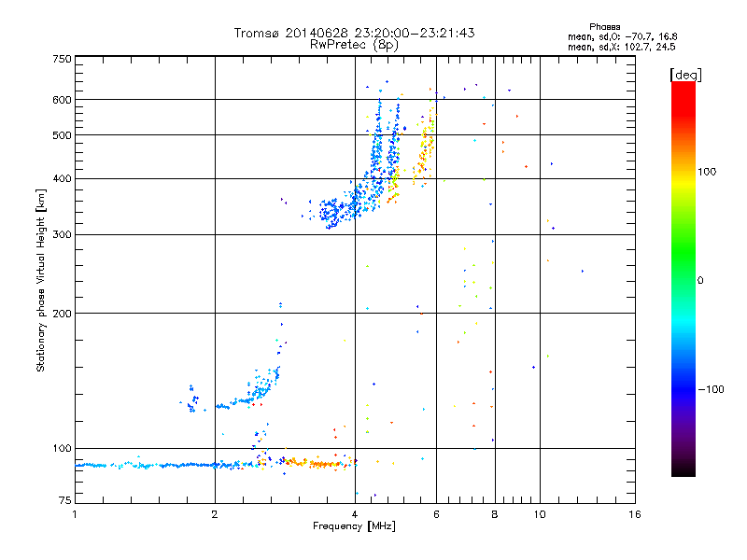Click the y-axis tick label '200'
This screenshot has width=747, height=560.
coord(62,314)
